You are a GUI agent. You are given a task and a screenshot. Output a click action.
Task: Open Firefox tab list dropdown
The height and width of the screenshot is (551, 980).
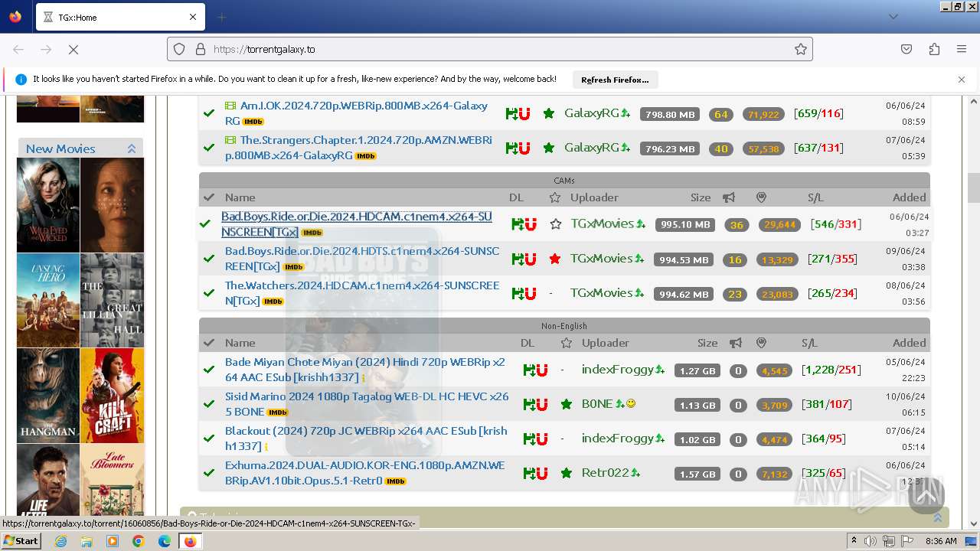coord(893,17)
